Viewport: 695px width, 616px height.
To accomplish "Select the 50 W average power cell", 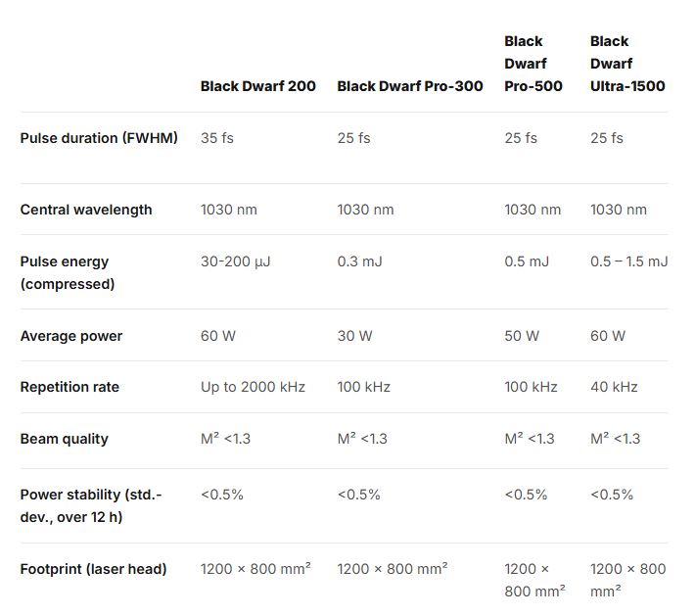I will [x=522, y=336].
